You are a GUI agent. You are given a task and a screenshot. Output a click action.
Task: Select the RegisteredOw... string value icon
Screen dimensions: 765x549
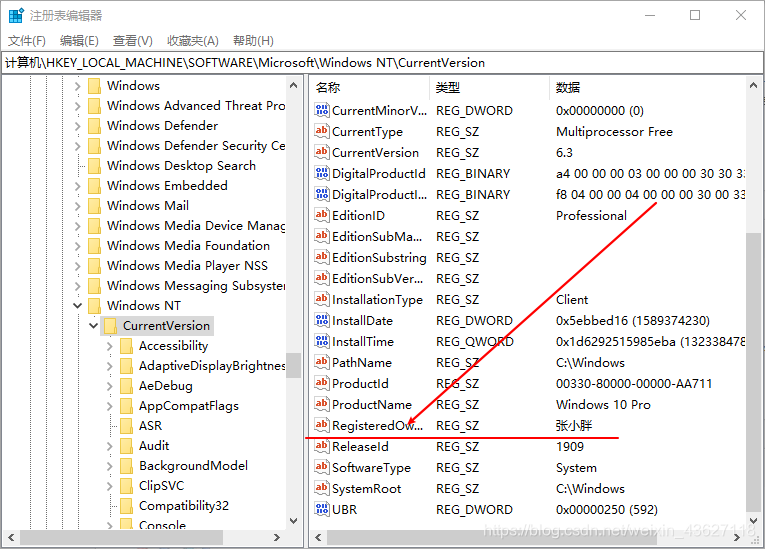coord(322,425)
